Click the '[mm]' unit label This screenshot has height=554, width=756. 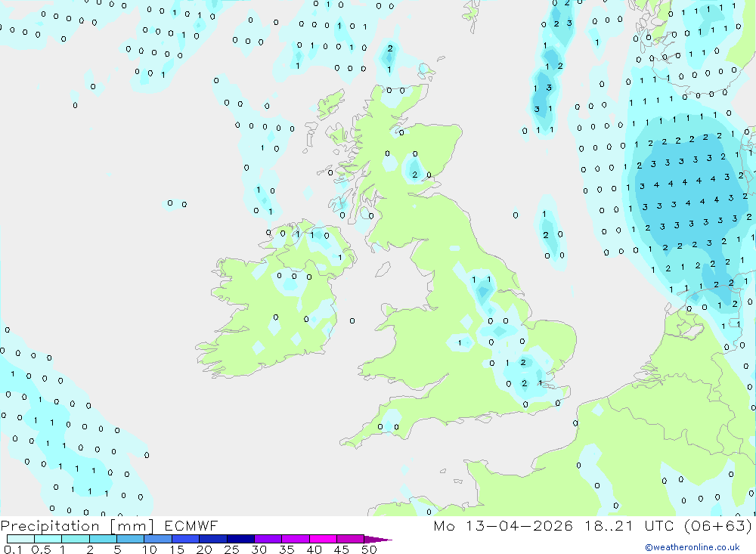coord(132,526)
